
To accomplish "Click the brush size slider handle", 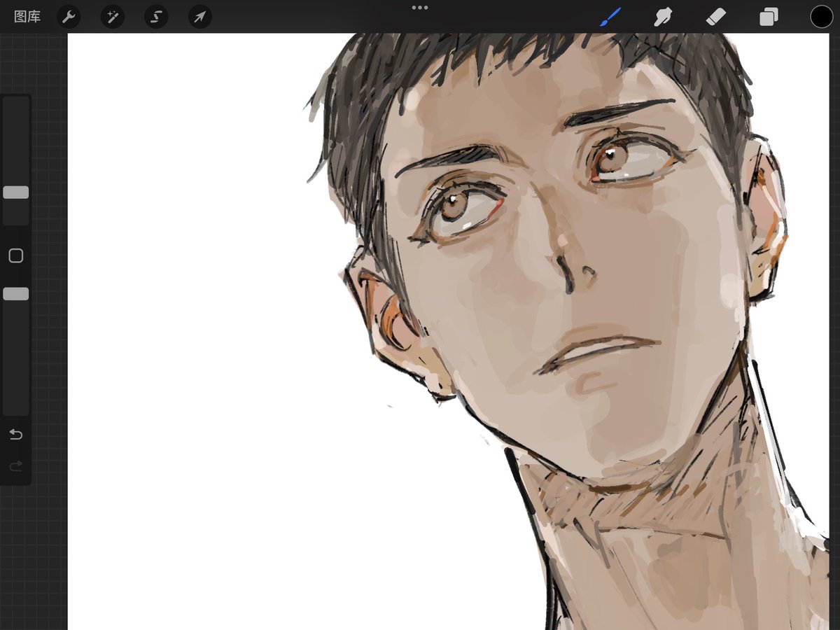I will click(16, 192).
